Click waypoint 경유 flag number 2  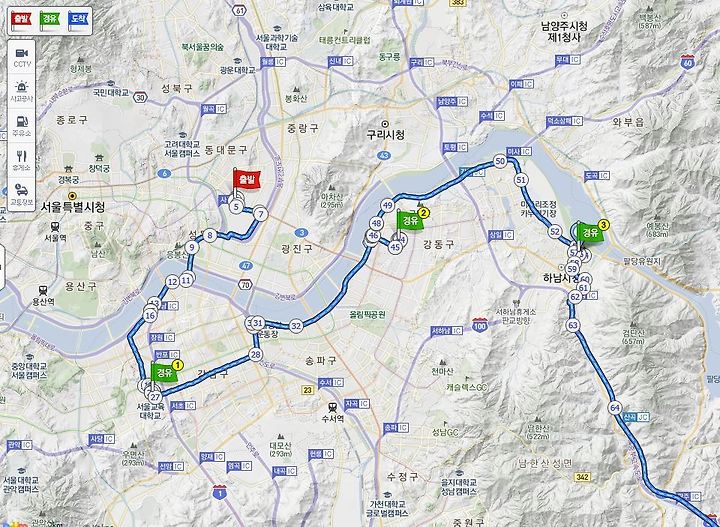[410, 221]
